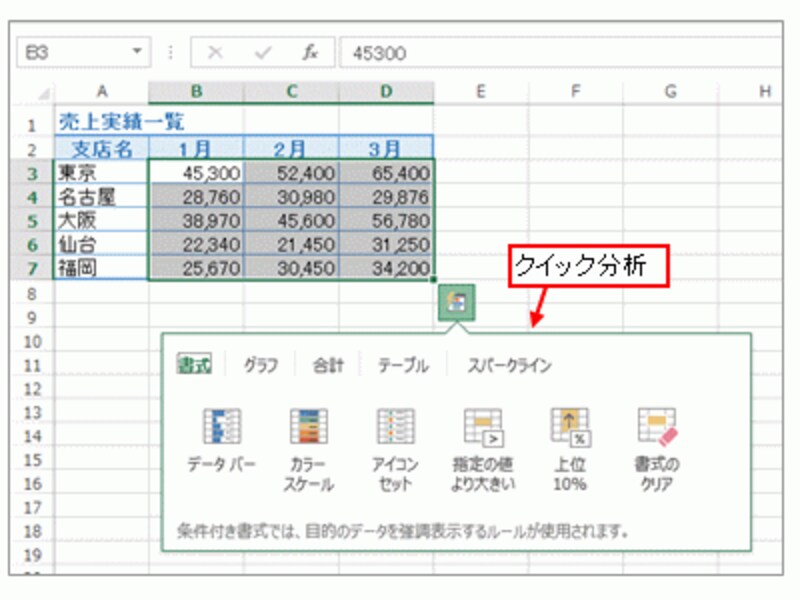800x600 pixels.
Task: Click cell with value 45,600
Action: [x=291, y=220]
